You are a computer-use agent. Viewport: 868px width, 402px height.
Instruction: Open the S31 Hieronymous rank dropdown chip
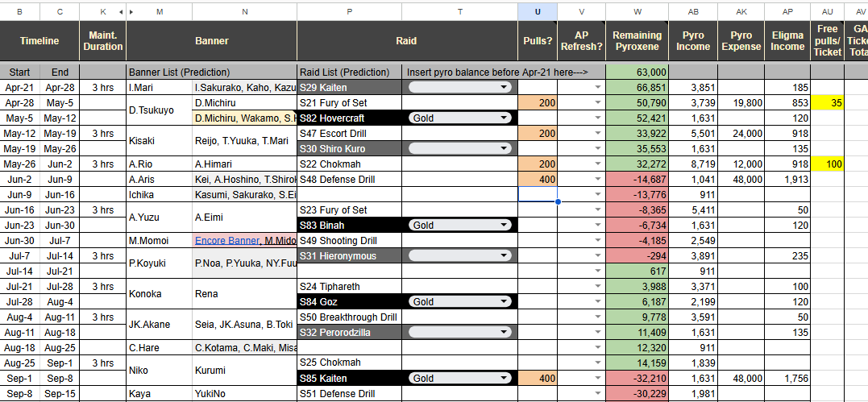[x=459, y=256]
